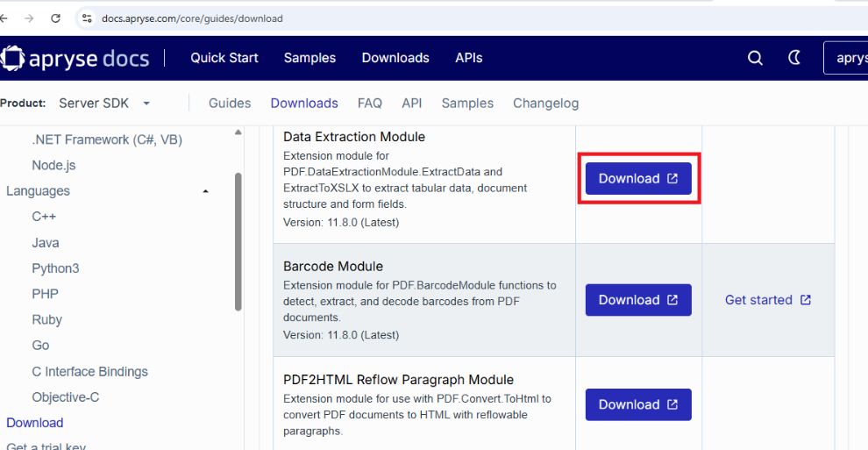Open the search magnifier icon

coord(755,58)
